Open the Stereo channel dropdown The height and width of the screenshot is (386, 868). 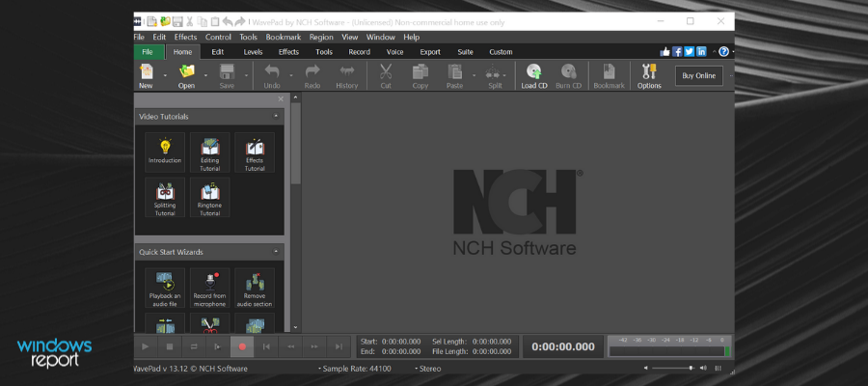pos(427,369)
